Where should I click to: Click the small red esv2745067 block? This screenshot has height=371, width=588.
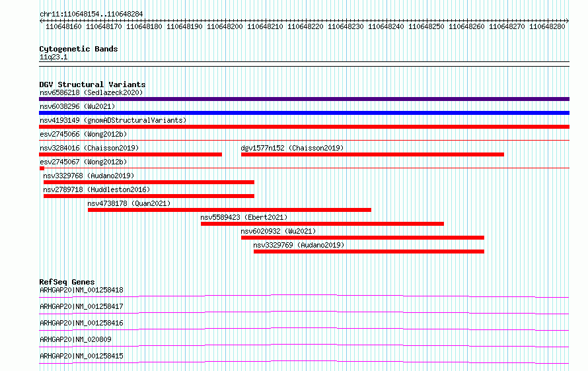(x=42, y=168)
